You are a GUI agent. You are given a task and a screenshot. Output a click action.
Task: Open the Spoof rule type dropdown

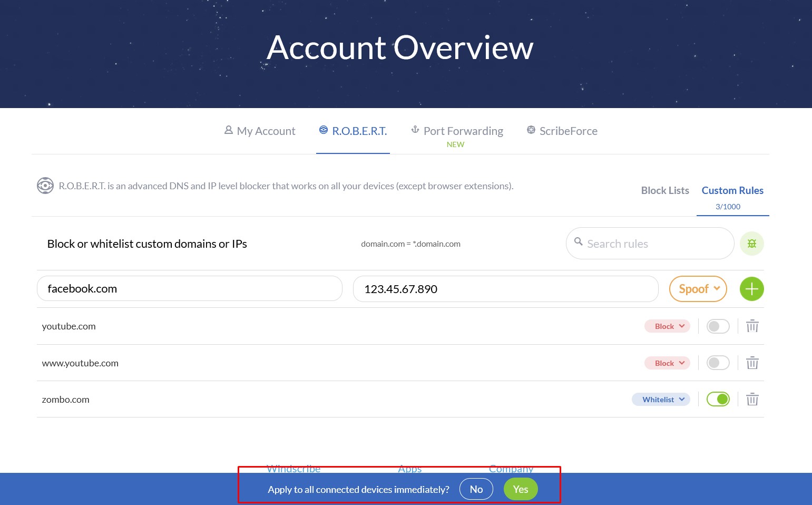[x=698, y=289]
